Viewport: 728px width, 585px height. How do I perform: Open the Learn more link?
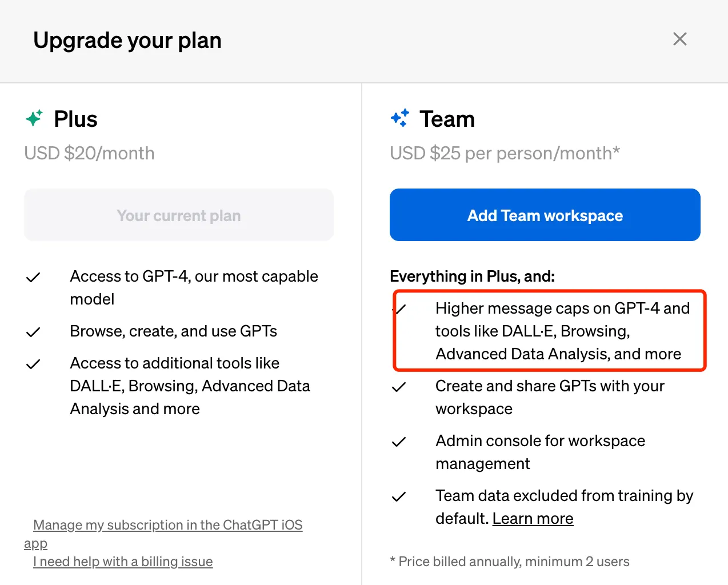[x=533, y=518]
